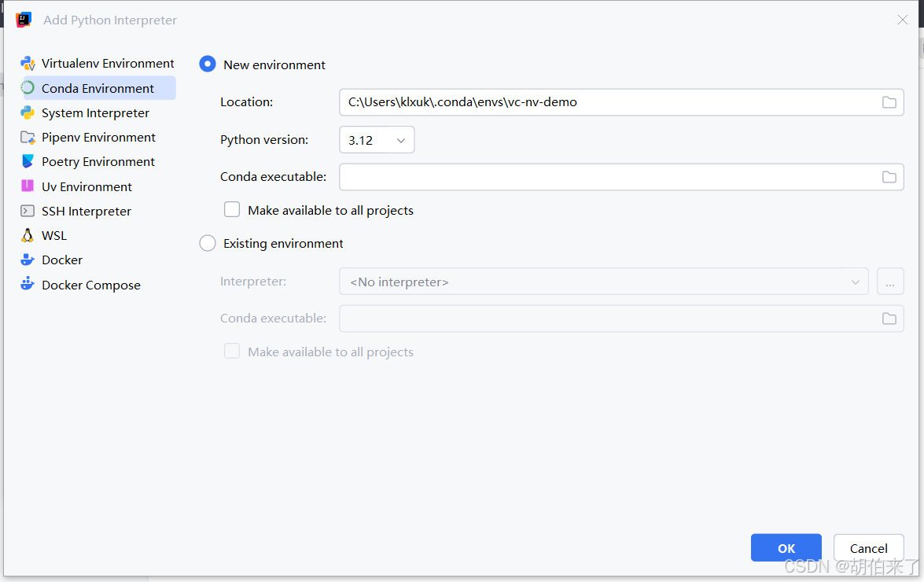This screenshot has height=582, width=924.
Task: Select the New environment radio button
Action: pyautogui.click(x=208, y=64)
